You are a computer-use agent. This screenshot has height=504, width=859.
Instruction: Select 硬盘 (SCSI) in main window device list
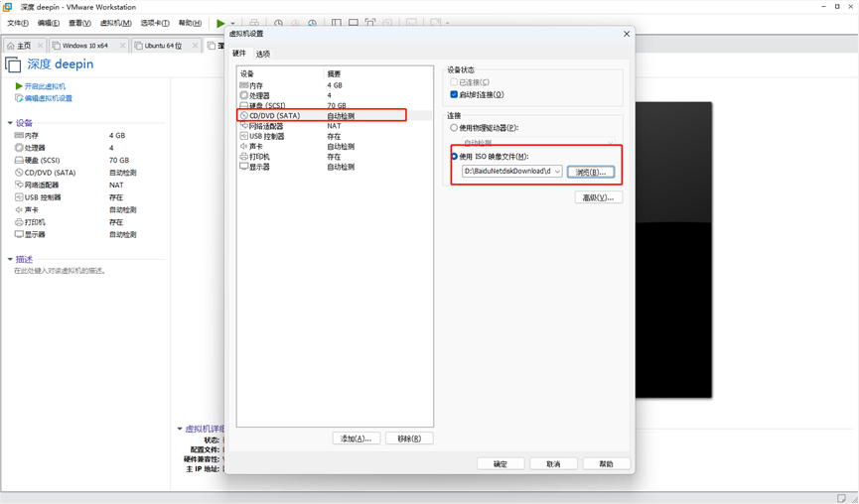[76, 161]
